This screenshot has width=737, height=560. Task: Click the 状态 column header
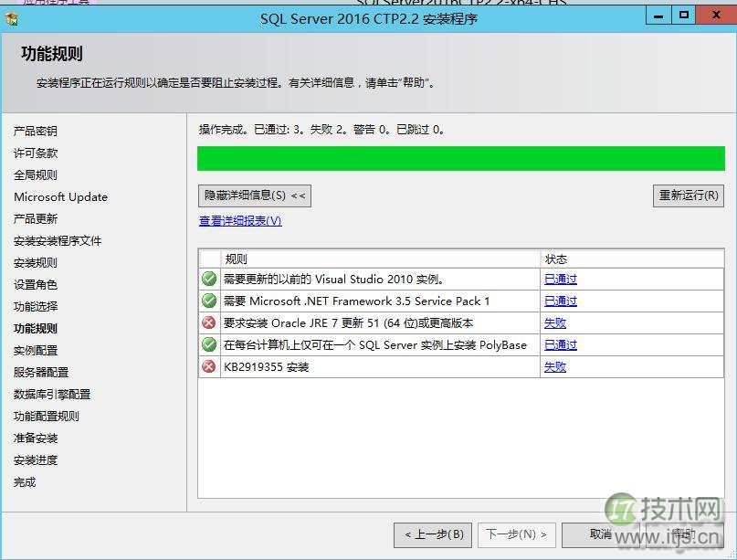point(632,259)
